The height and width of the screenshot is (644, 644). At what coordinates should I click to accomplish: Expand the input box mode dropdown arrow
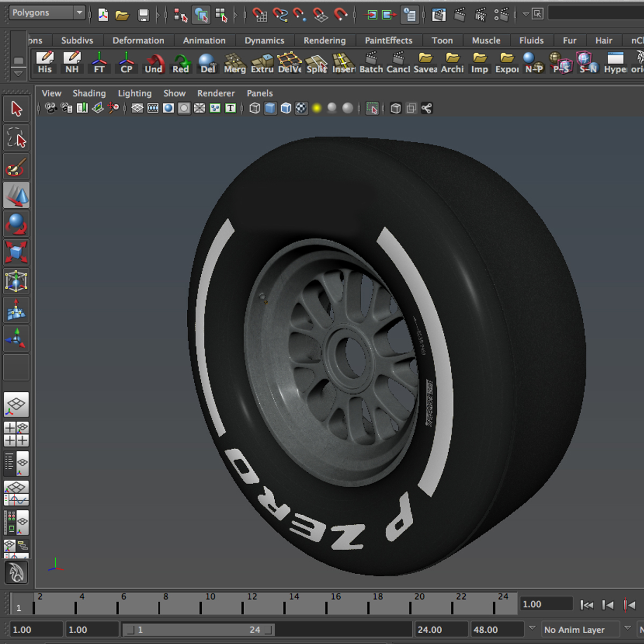click(526, 14)
